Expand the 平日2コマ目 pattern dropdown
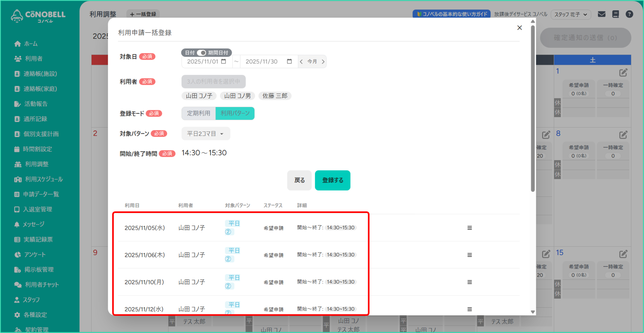644x333 pixels. click(206, 134)
